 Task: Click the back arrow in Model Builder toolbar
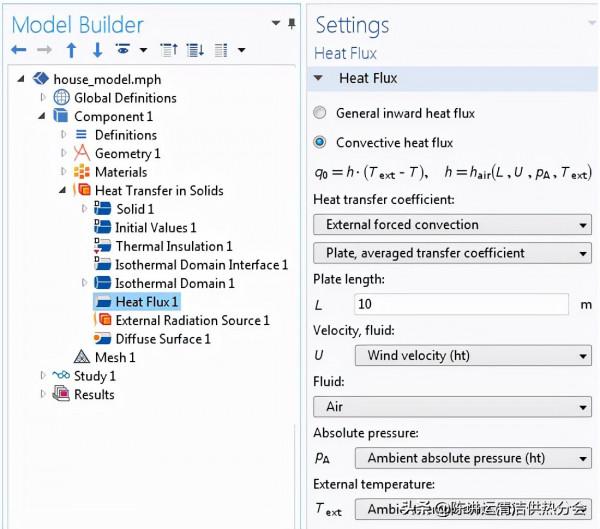pyautogui.click(x=19, y=50)
